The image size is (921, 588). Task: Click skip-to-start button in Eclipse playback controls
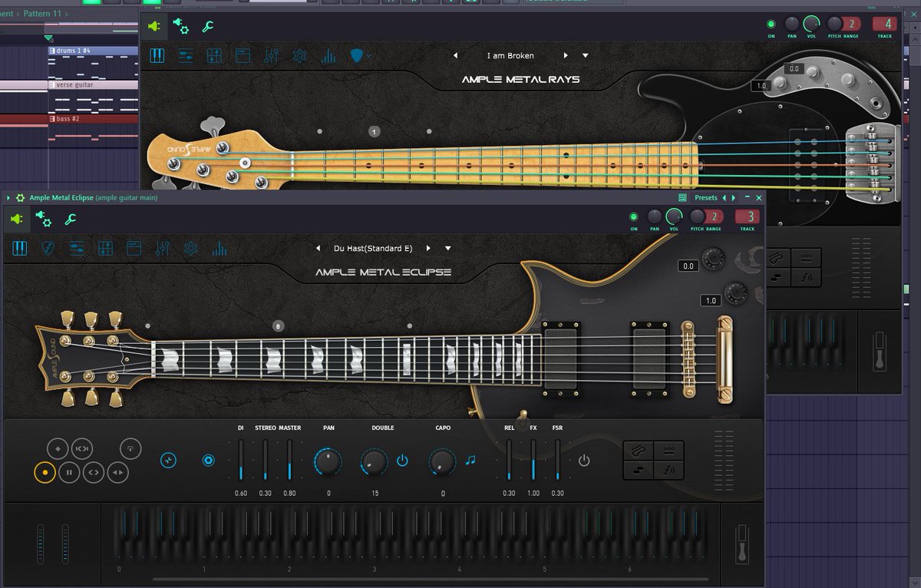point(81,448)
